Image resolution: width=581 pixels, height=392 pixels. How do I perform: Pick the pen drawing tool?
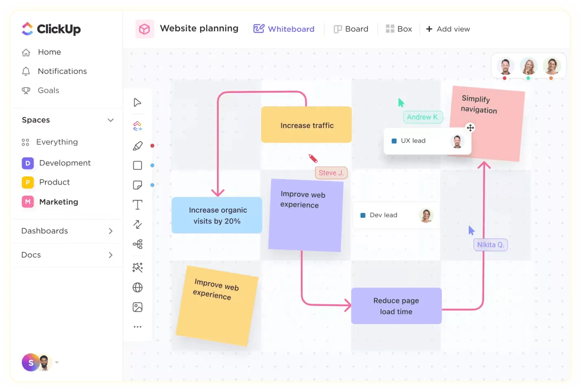coord(138,146)
